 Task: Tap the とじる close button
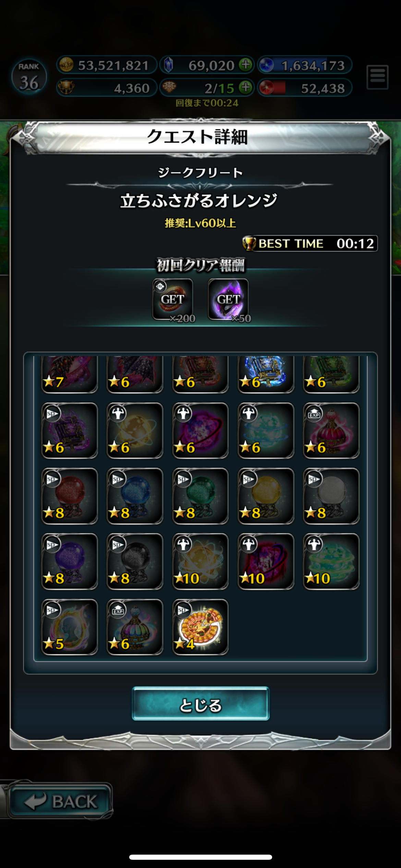click(x=200, y=703)
